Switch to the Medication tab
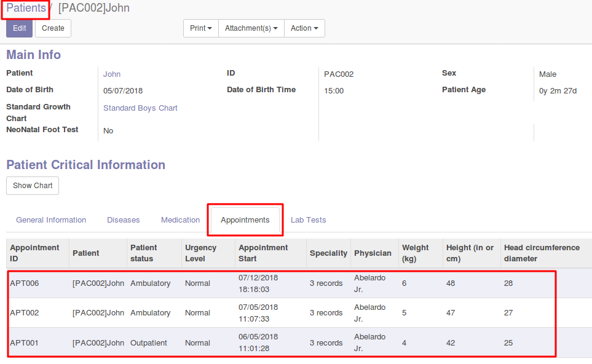This screenshot has height=364, width=592. [x=181, y=220]
